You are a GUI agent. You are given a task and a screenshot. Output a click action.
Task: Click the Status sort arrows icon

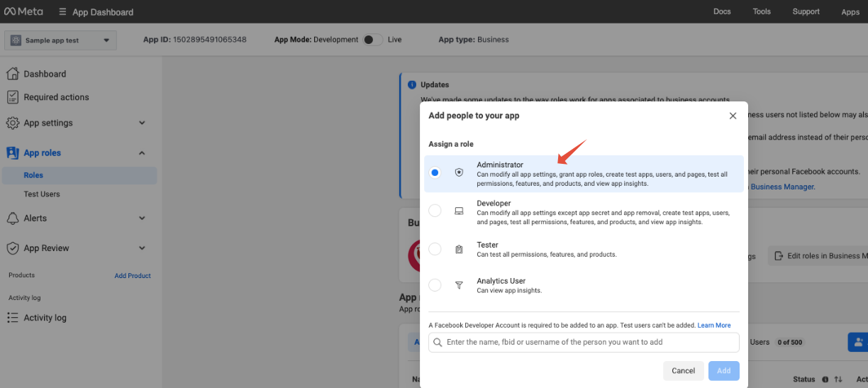click(x=838, y=379)
